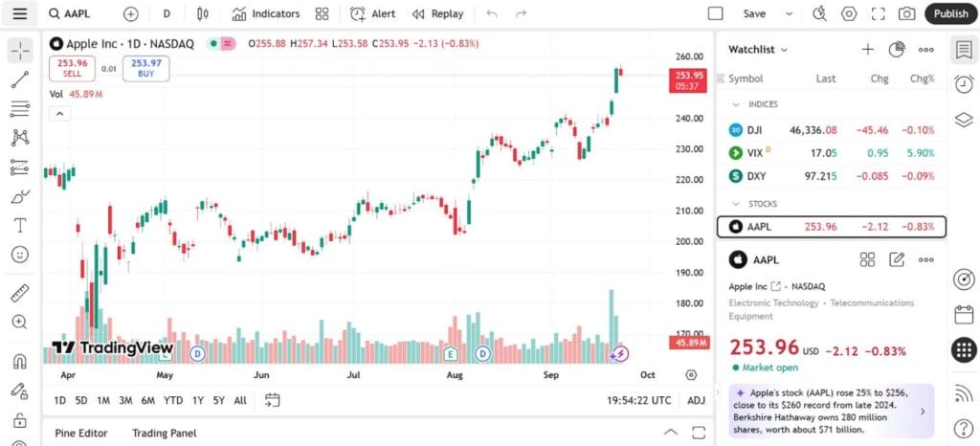Click the blue BUY 253.97 button
The image size is (980, 446).
[146, 68]
